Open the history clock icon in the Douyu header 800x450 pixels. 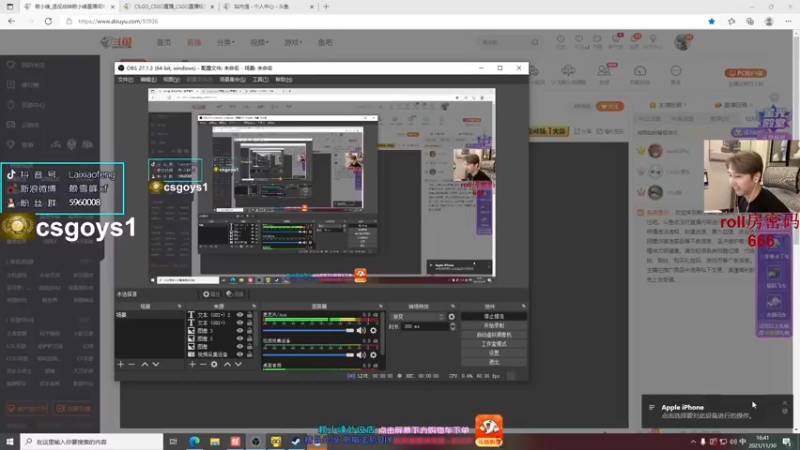tap(561, 39)
